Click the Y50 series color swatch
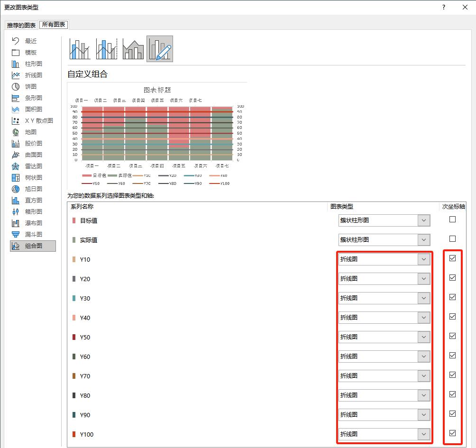This screenshot has height=448, width=476. 74,337
